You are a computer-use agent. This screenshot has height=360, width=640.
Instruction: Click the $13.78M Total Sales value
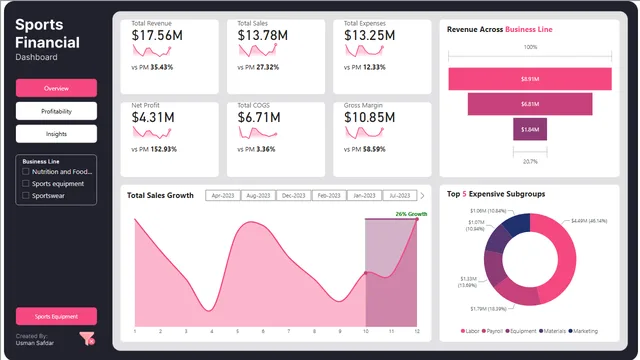tap(263, 36)
